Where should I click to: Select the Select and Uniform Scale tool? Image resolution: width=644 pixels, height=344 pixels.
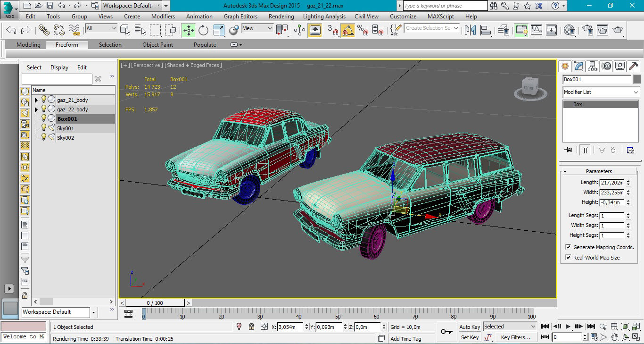pyautogui.click(x=219, y=30)
